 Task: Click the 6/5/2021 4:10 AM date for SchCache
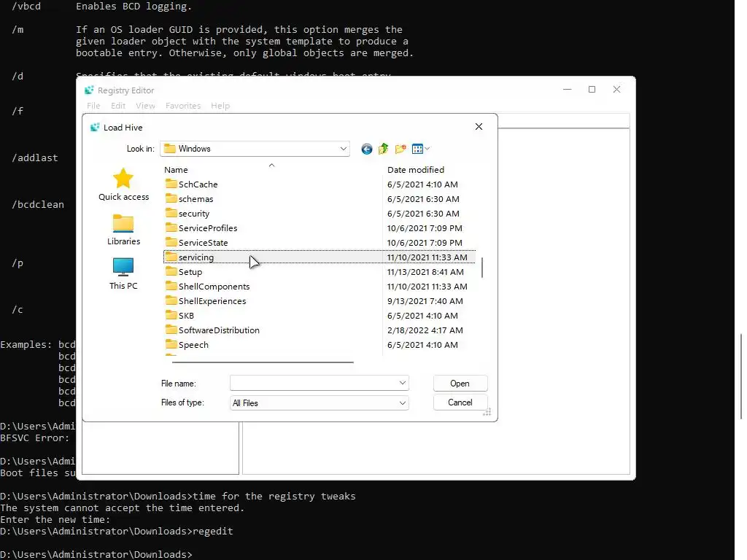click(x=422, y=184)
